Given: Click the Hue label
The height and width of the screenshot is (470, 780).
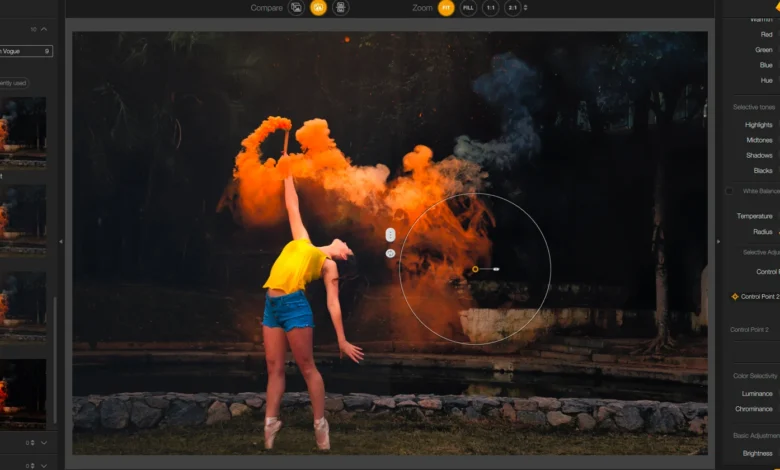Looking at the screenshot, I should click(767, 81).
